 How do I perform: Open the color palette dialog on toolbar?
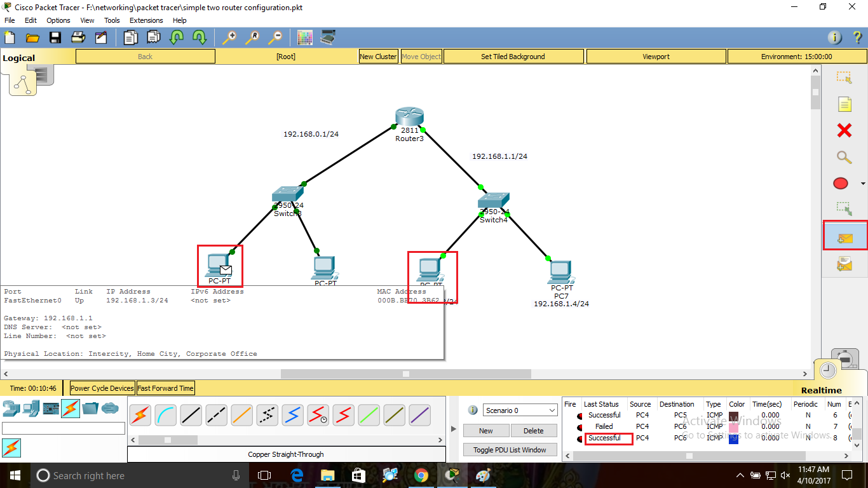tap(305, 37)
